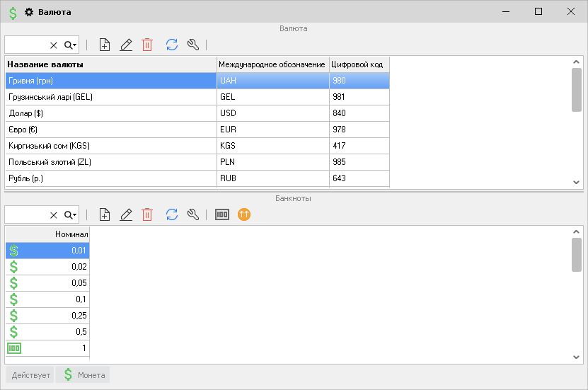Refresh the currency list
Viewport: 588px width, 390px height.
[172, 45]
